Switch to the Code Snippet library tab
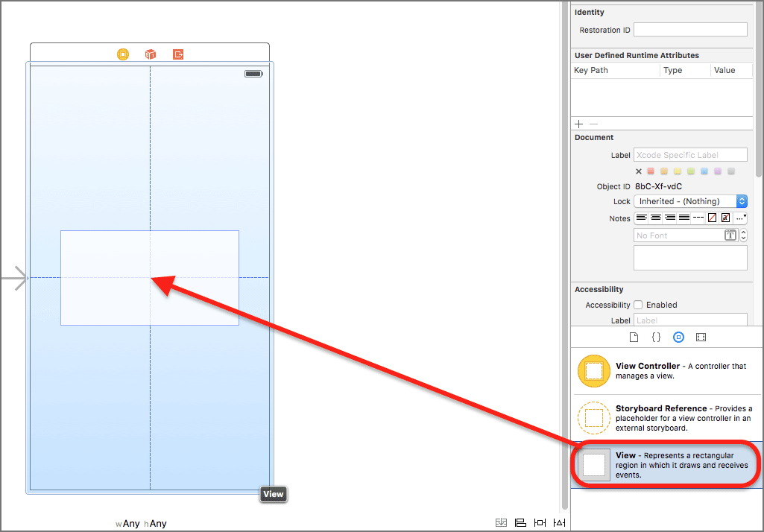This screenshot has width=764, height=532. pos(656,337)
